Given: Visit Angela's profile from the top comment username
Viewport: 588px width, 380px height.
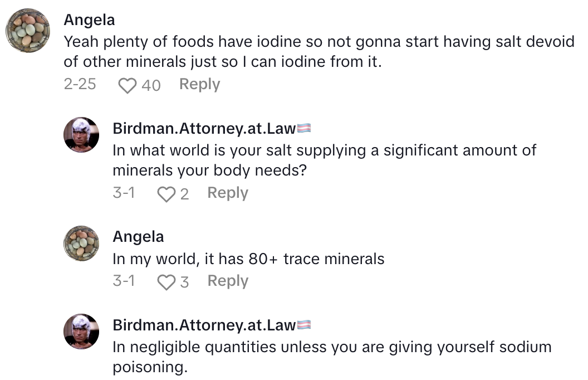Looking at the screenshot, I should pos(89,20).
